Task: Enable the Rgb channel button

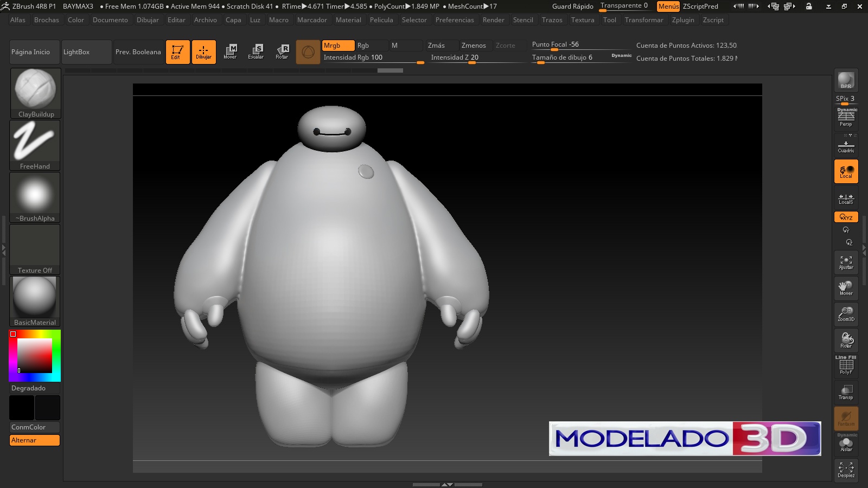Action: tap(371, 46)
